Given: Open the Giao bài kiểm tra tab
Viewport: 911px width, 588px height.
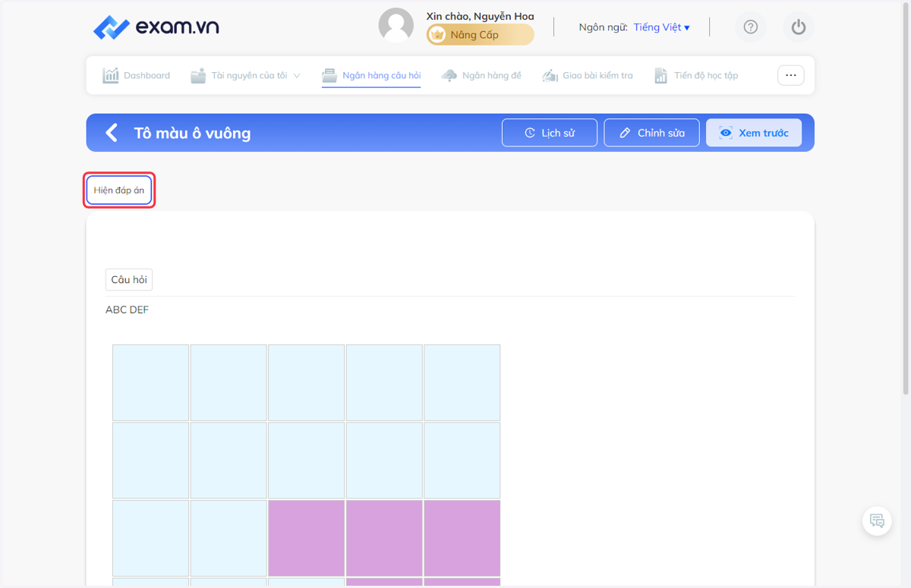Looking at the screenshot, I should pos(588,75).
